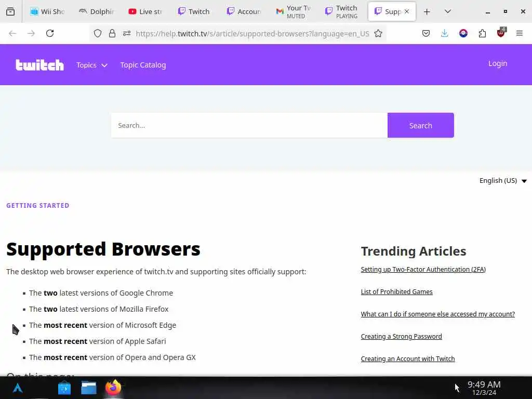Switch to the Live stream YouTube tab
The image size is (532, 399).
click(145, 11)
